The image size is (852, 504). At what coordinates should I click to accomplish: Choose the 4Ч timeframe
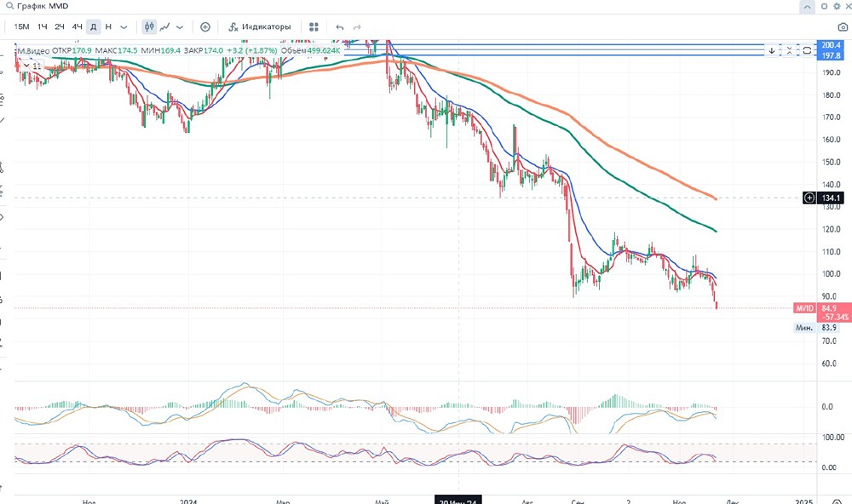(x=78, y=26)
